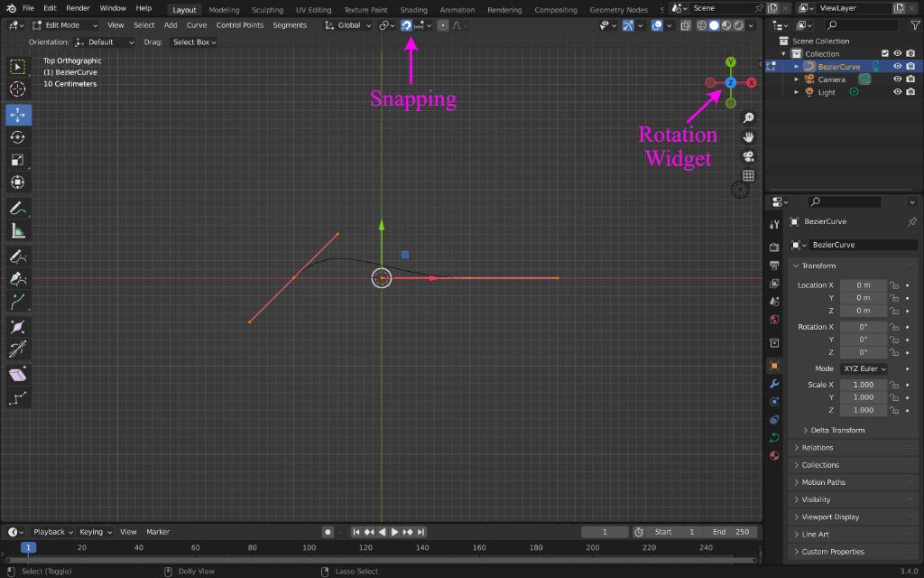Open the XYZ Euler rotation mode dropdown
Image resolution: width=924 pixels, height=578 pixels.
click(864, 368)
